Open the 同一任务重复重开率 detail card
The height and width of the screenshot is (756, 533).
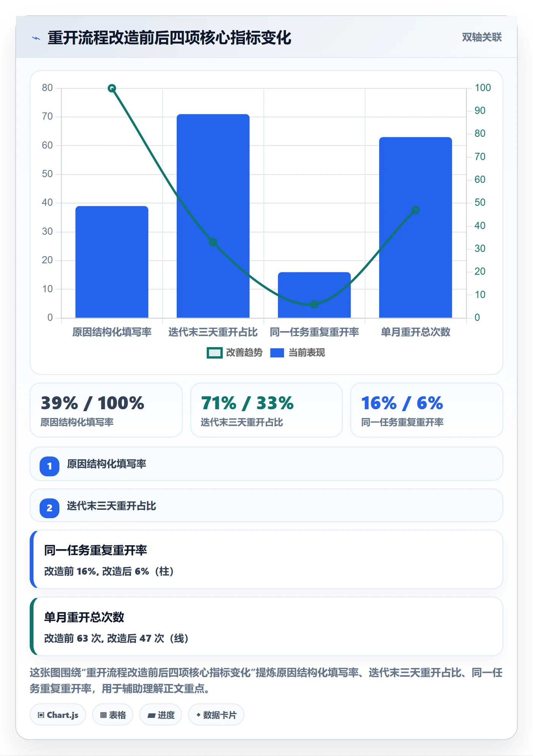[266, 559]
